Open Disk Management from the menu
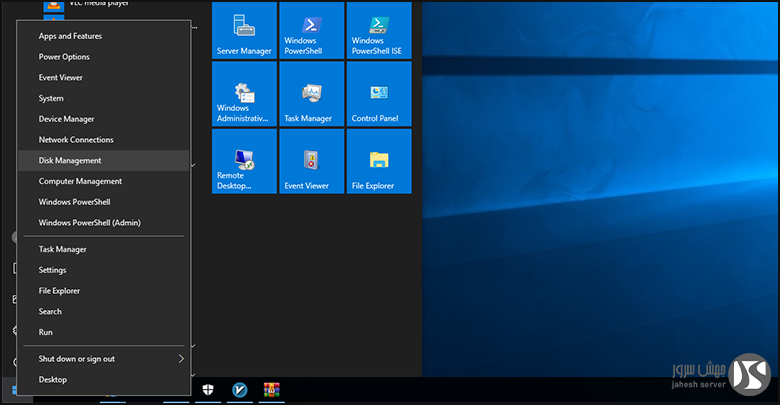Screen dimensions: 780x405 coord(103,161)
